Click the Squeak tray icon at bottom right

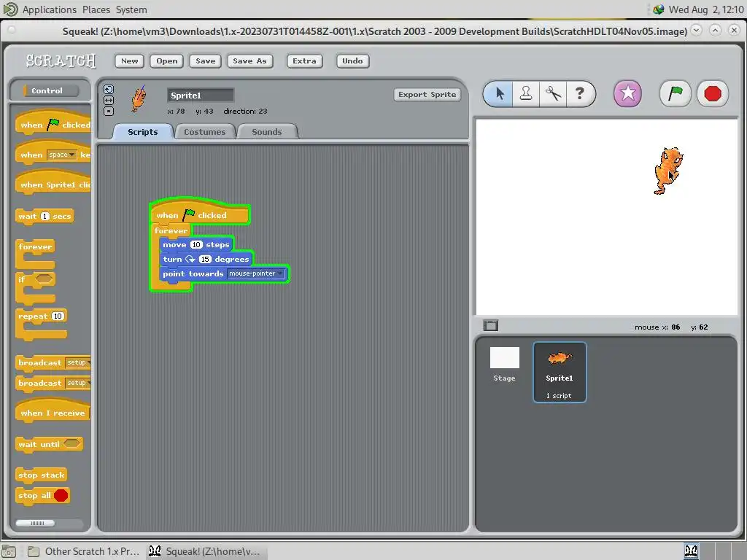(692, 551)
